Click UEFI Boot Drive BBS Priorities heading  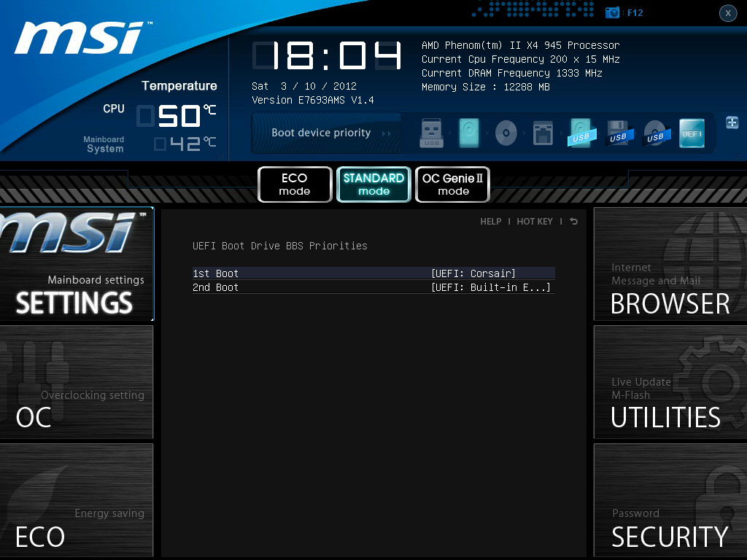tap(279, 246)
